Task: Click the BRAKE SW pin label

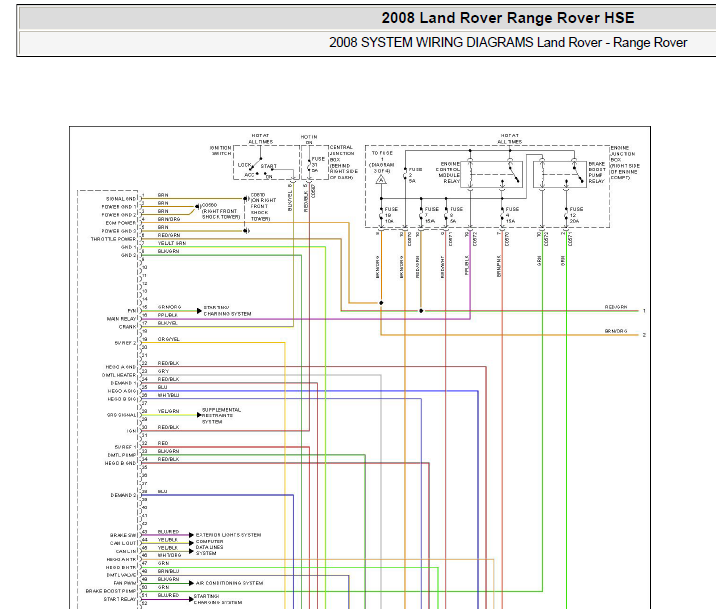Action: (x=123, y=535)
